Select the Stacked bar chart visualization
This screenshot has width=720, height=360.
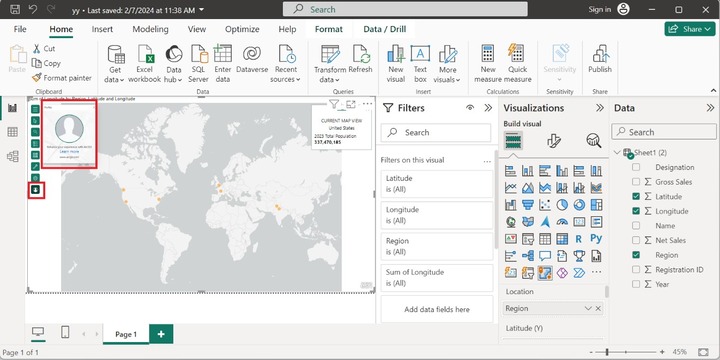[x=511, y=171]
